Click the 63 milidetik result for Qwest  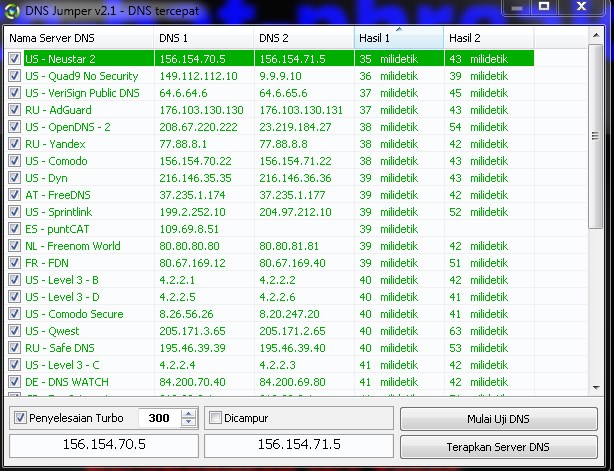pyautogui.click(x=479, y=331)
